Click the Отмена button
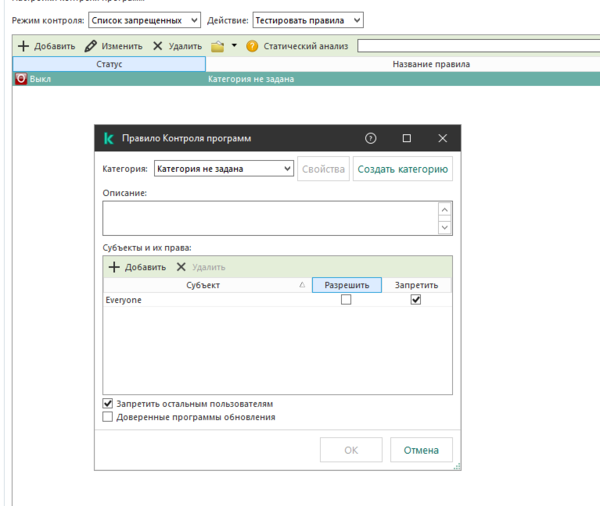 (421, 450)
